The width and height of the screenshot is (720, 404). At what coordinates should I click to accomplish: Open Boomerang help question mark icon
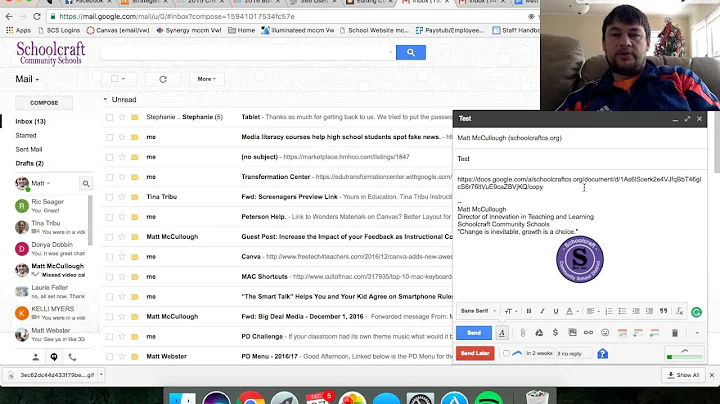(x=602, y=354)
